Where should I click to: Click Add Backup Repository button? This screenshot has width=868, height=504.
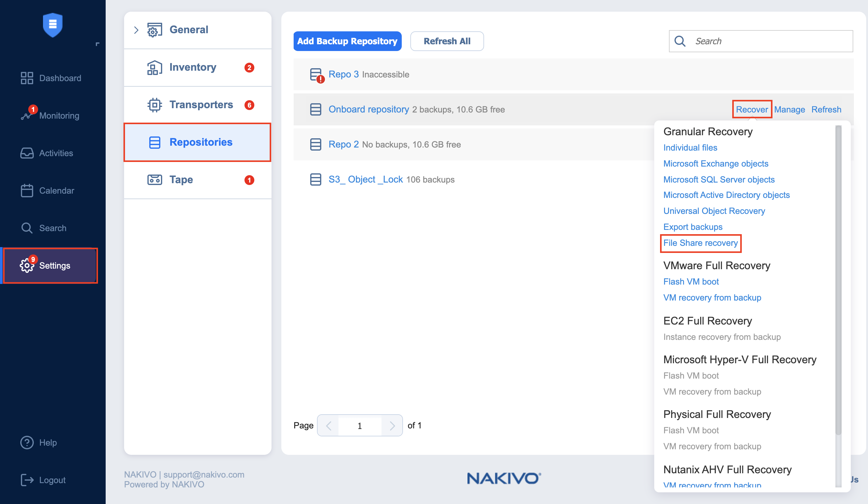(x=348, y=41)
